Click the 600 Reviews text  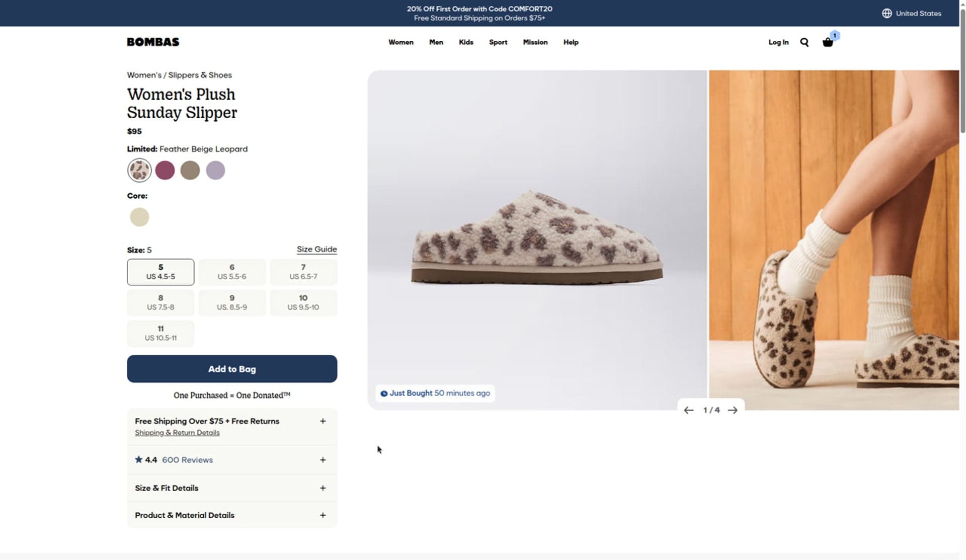(x=187, y=460)
